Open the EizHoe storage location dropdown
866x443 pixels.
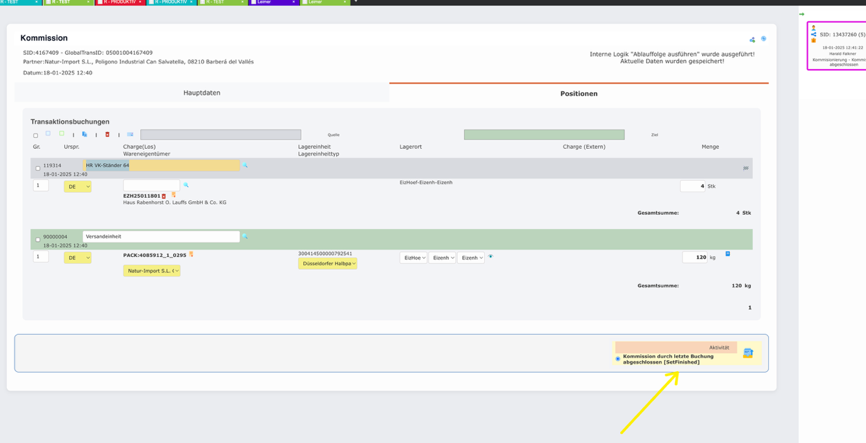pos(413,258)
